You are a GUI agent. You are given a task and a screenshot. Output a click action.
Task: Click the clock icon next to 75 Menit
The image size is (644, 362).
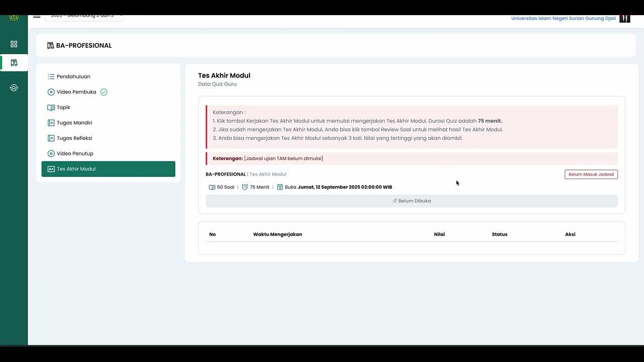(x=245, y=187)
